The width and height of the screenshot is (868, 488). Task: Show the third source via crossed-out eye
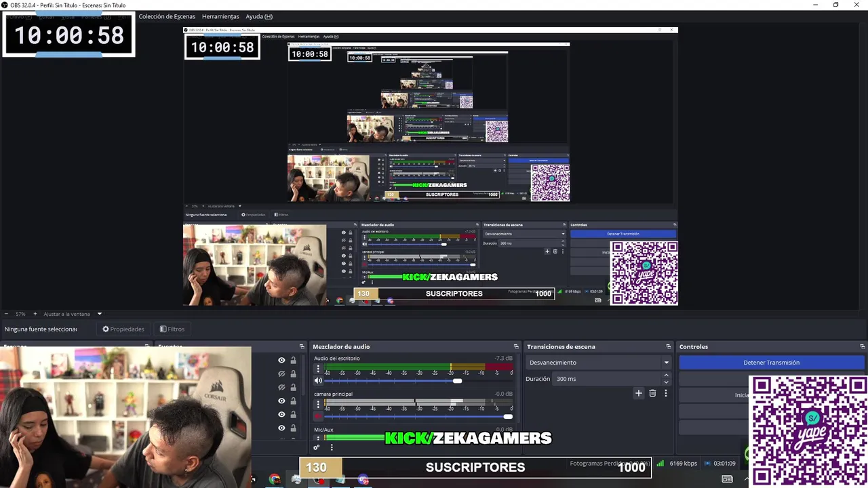pyautogui.click(x=281, y=388)
